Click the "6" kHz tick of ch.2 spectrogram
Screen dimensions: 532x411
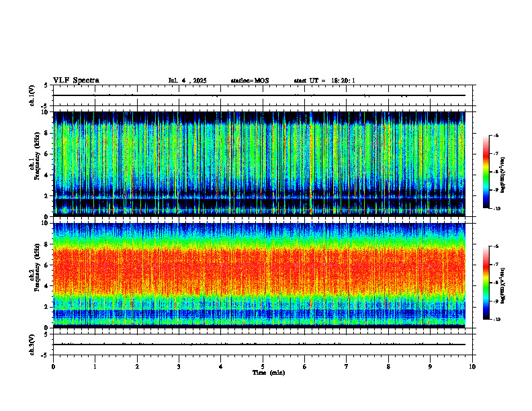coord(46,265)
